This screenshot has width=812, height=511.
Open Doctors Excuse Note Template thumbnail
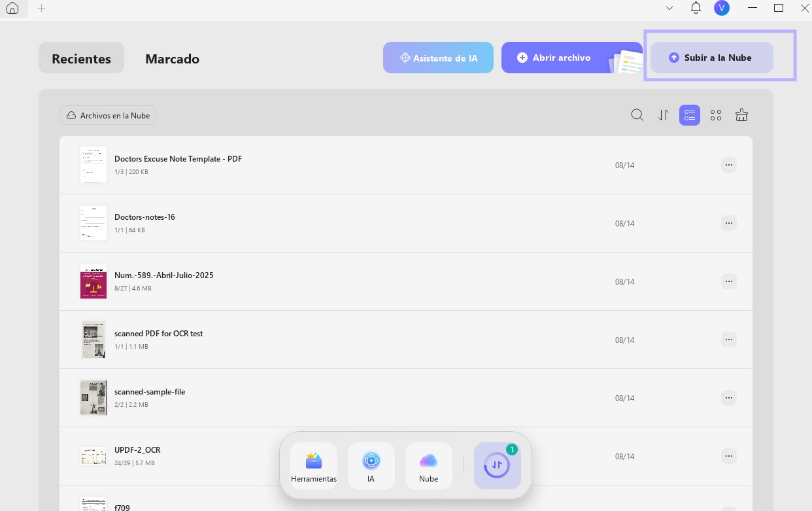93,165
